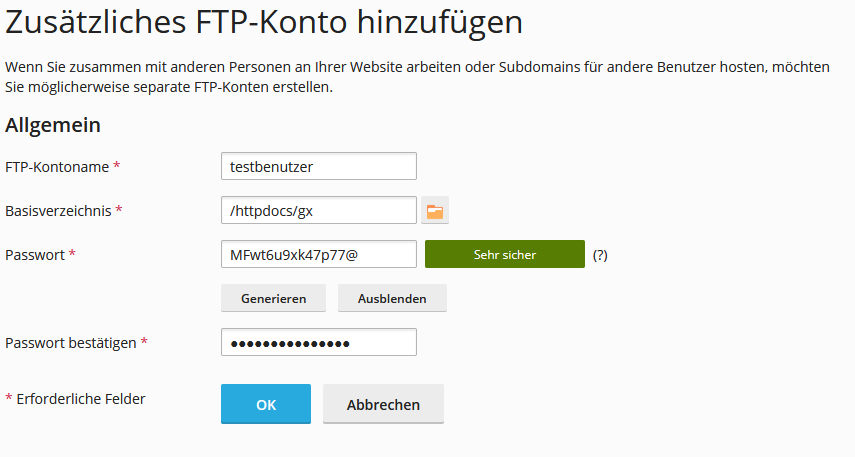Click the FTP-Kontoname label

[56, 167]
